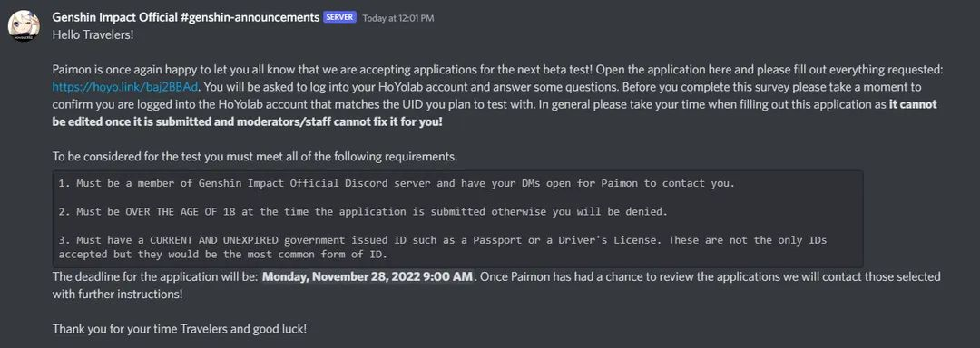Viewport: 980px width, 348px height.
Task: Click 'be edited once it is submitted' bold line
Action: [x=248, y=121]
